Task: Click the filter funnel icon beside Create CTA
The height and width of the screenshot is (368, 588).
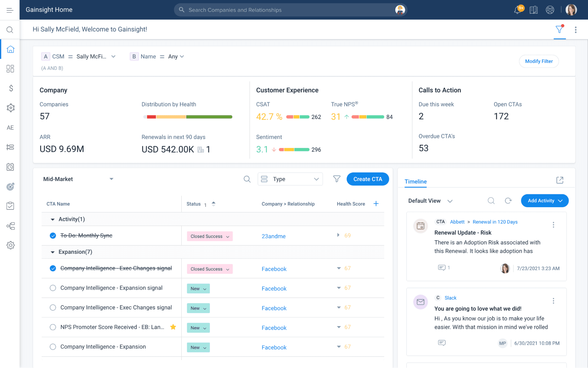Action: pos(337,179)
